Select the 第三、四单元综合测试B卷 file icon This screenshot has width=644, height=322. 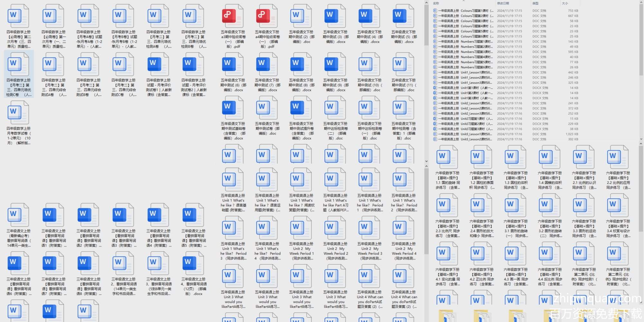pos(89,64)
